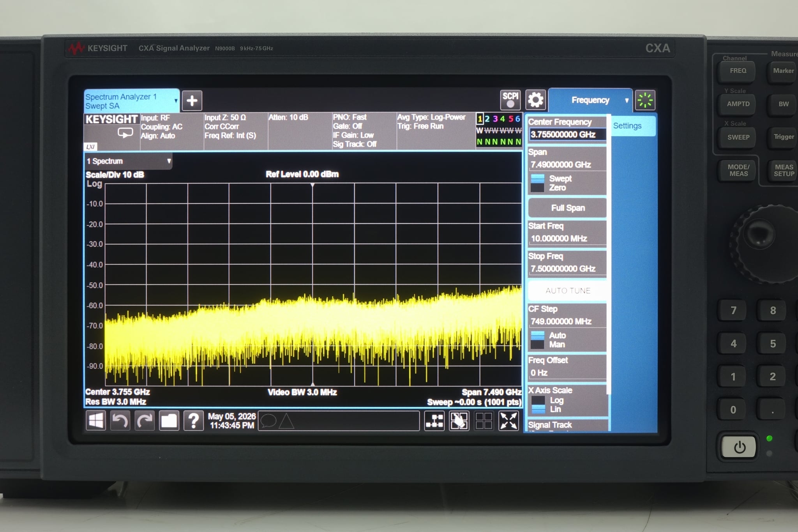Open the Windows start icon
The width and height of the screenshot is (798, 532).
tap(95, 421)
